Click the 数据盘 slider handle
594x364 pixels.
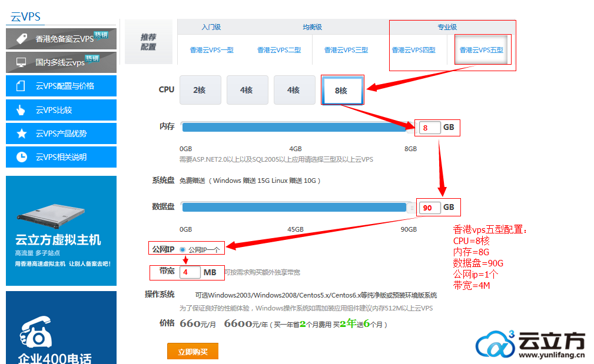412,208
